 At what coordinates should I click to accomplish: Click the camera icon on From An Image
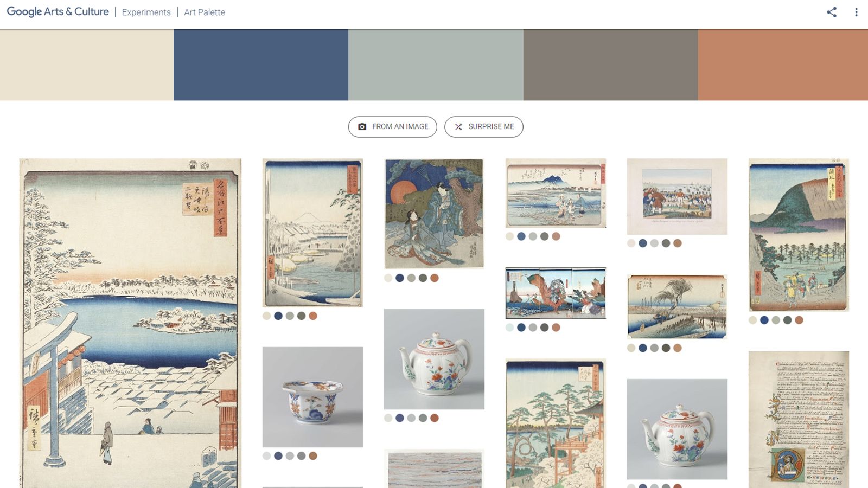pos(362,126)
